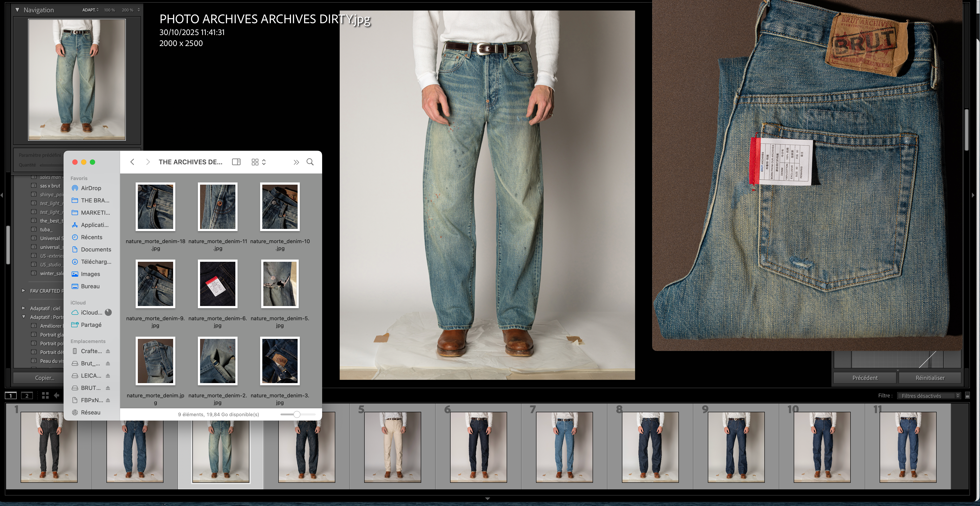The height and width of the screenshot is (506, 980).
Task: Collapse the Navigation panel triangle
Action: (17, 10)
